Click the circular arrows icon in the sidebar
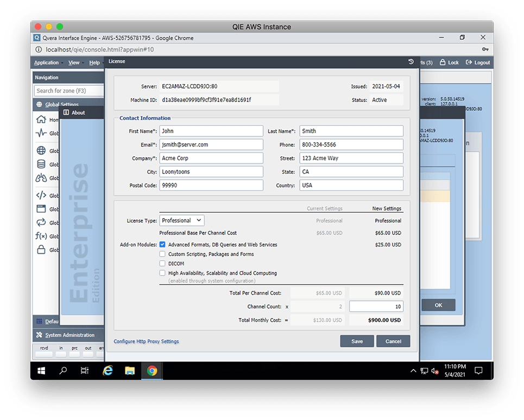Viewport: 524px width, 420px height. pos(41,222)
